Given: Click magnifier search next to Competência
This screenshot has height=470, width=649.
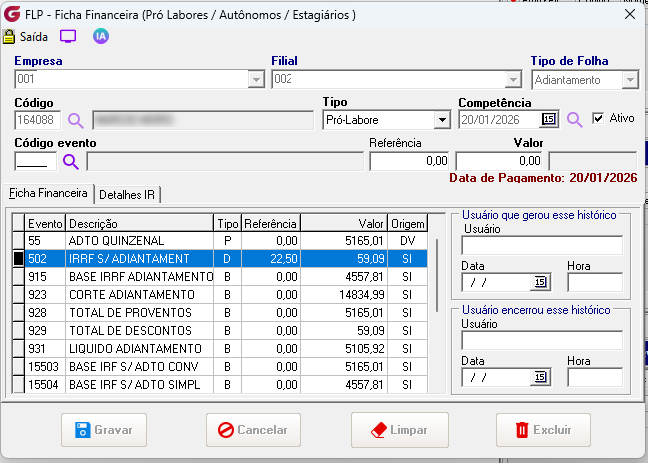Looking at the screenshot, I should (x=574, y=120).
